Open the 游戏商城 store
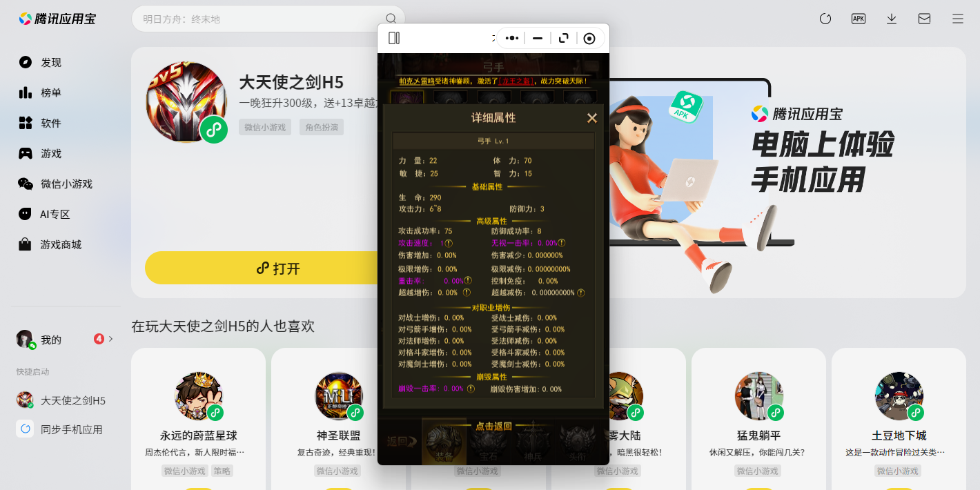The width and height of the screenshot is (980, 490). tap(50, 244)
